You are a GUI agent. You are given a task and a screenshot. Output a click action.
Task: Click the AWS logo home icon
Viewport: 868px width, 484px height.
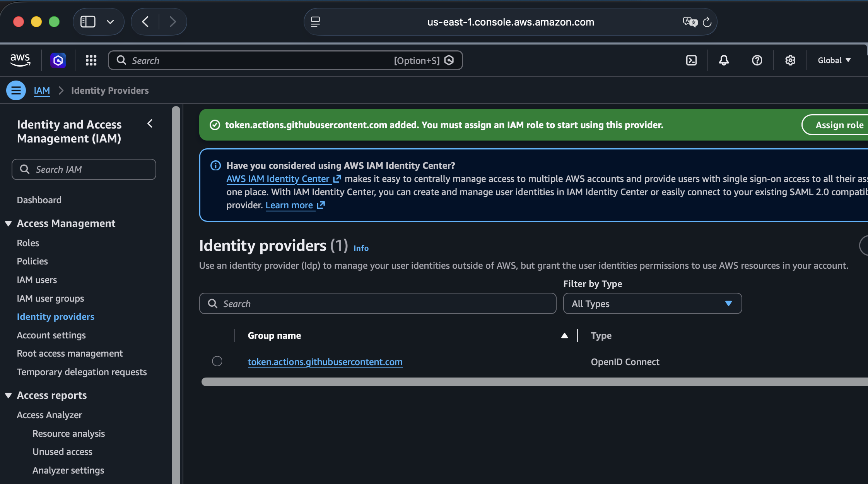[x=20, y=60]
